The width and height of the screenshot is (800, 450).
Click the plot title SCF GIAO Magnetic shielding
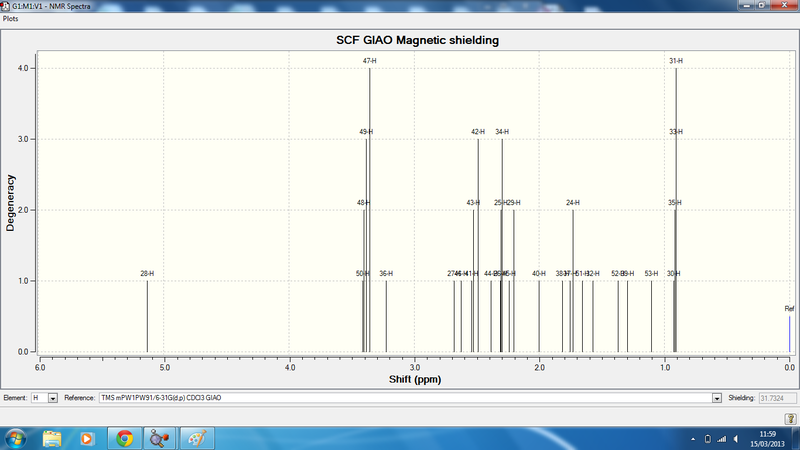click(x=417, y=40)
